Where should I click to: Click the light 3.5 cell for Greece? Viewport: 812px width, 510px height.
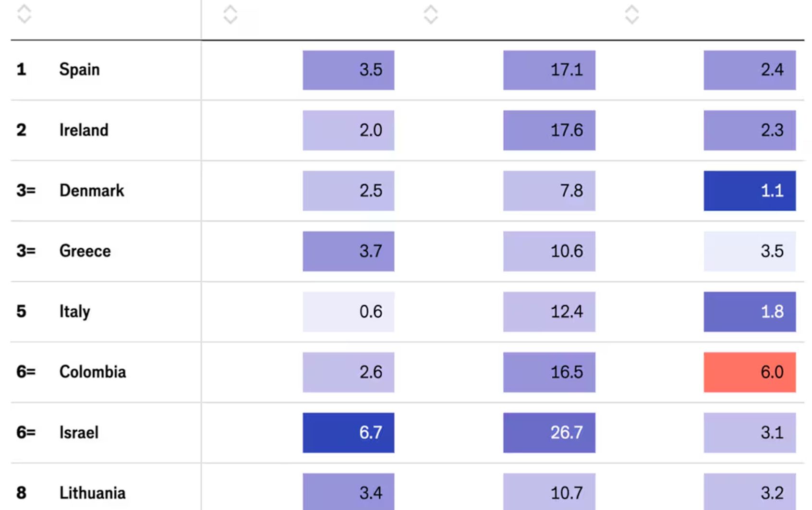[750, 251]
